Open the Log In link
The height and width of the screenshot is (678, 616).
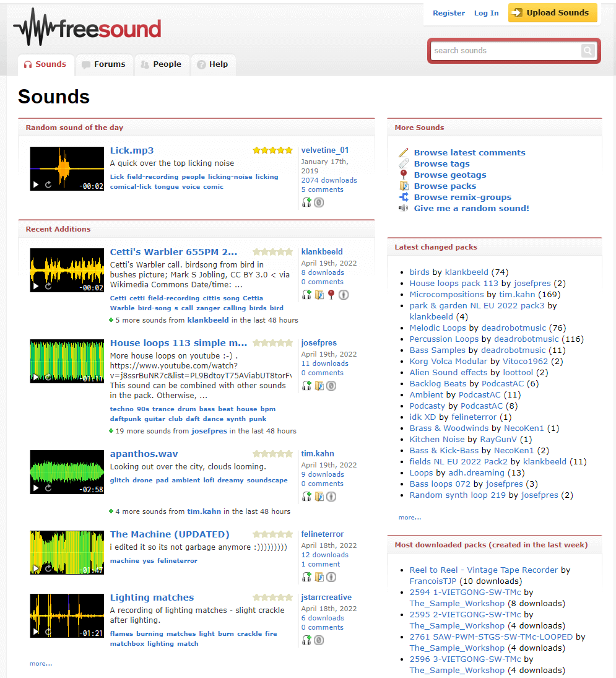[x=487, y=13]
